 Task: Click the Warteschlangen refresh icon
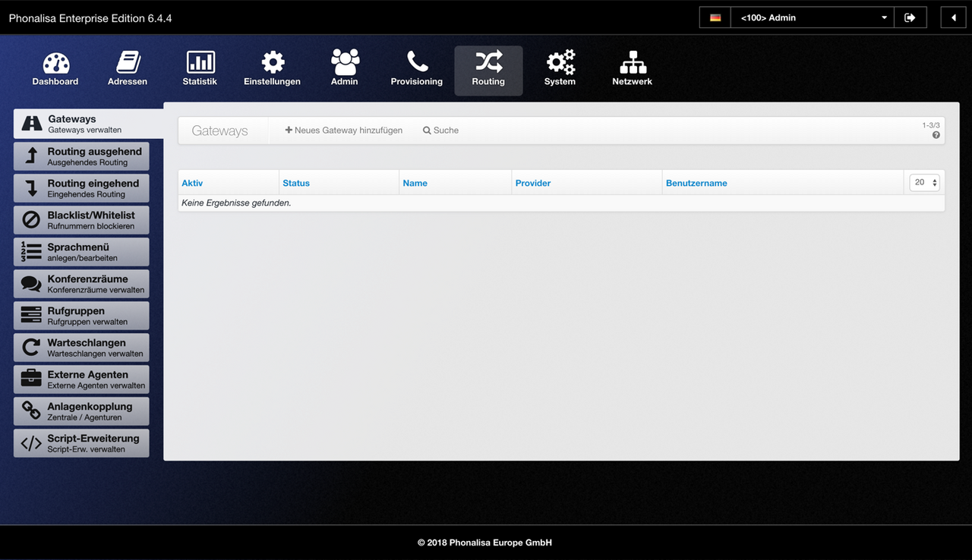[31, 348]
